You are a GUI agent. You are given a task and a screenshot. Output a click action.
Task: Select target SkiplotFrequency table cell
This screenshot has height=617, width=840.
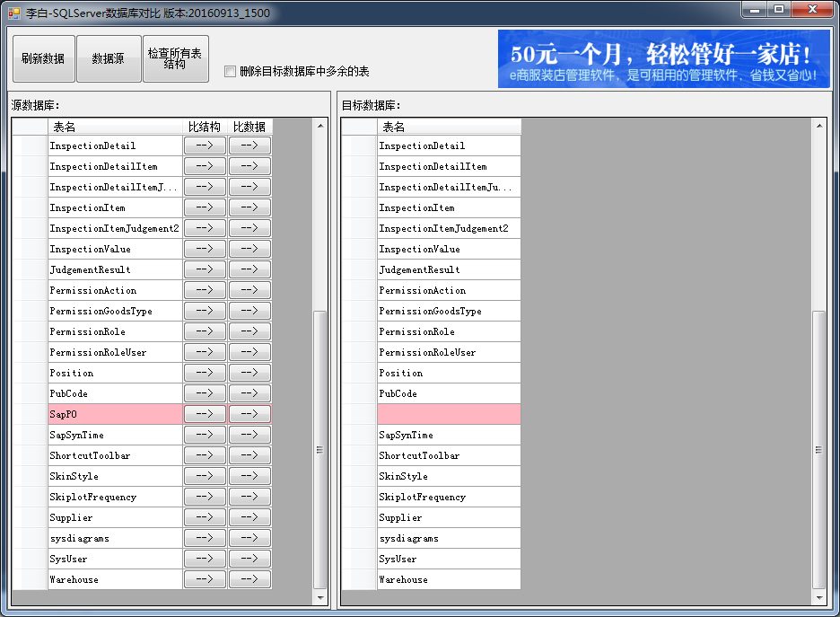[x=449, y=497]
